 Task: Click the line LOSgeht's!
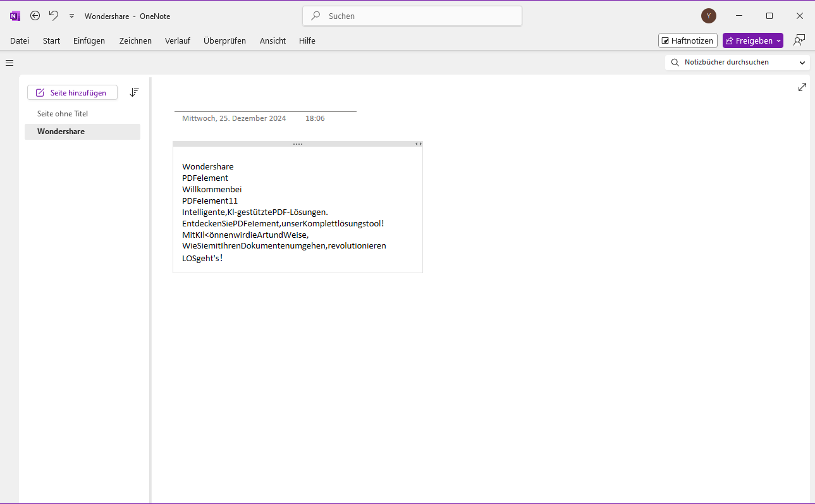pyautogui.click(x=202, y=258)
